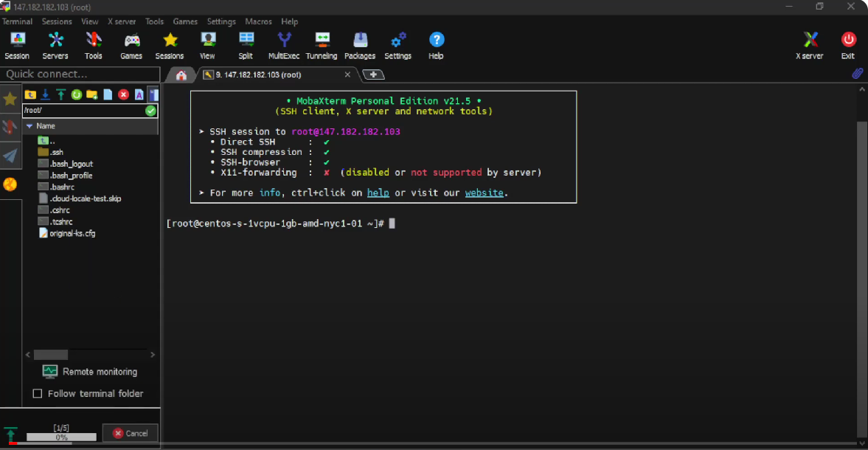Image resolution: width=868 pixels, height=450 pixels.
Task: Select the .bashrc file
Action: [x=56, y=187]
